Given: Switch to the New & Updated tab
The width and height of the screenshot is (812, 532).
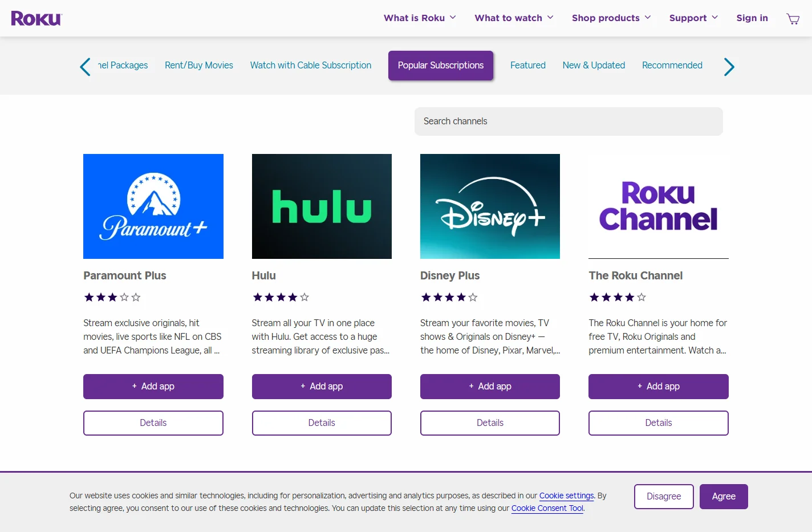Looking at the screenshot, I should [x=594, y=66].
